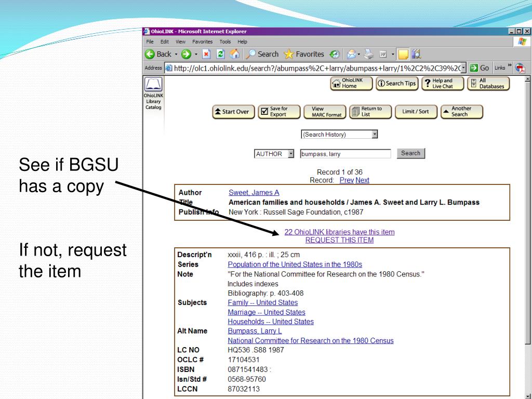Viewport: 532px width, 399px height.
Task: Open subject 'Households -- United States'
Action: [271, 322]
